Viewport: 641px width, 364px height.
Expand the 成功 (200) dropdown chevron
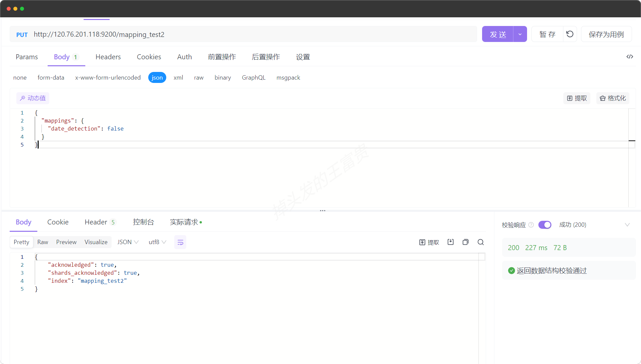point(627,225)
